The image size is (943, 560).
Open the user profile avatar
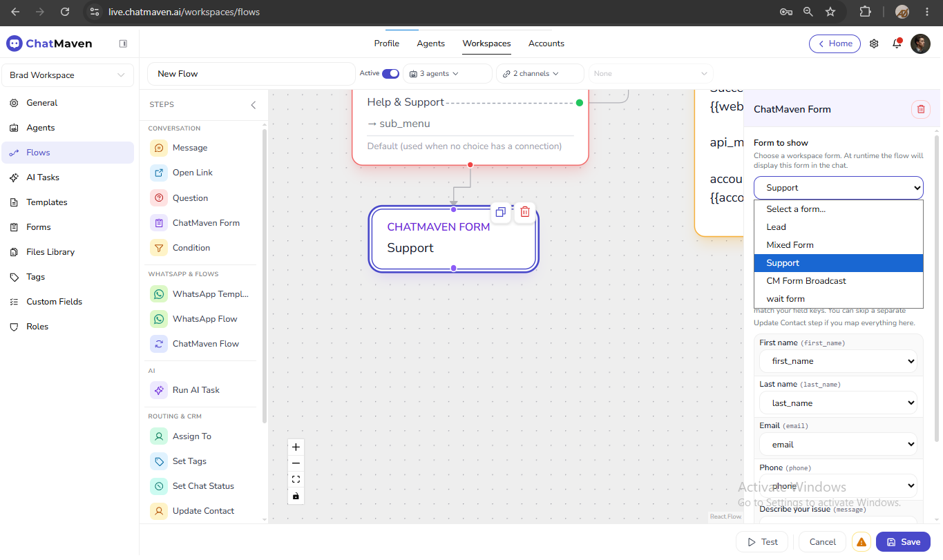(920, 44)
